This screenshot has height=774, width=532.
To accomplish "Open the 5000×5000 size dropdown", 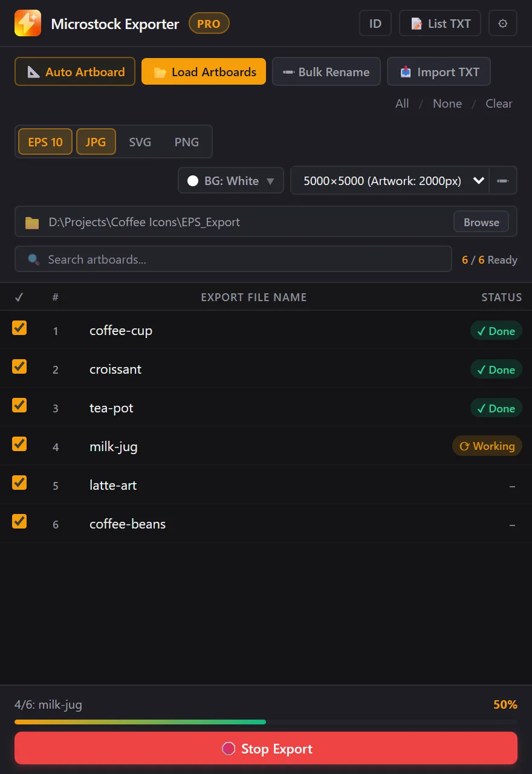I will point(390,181).
